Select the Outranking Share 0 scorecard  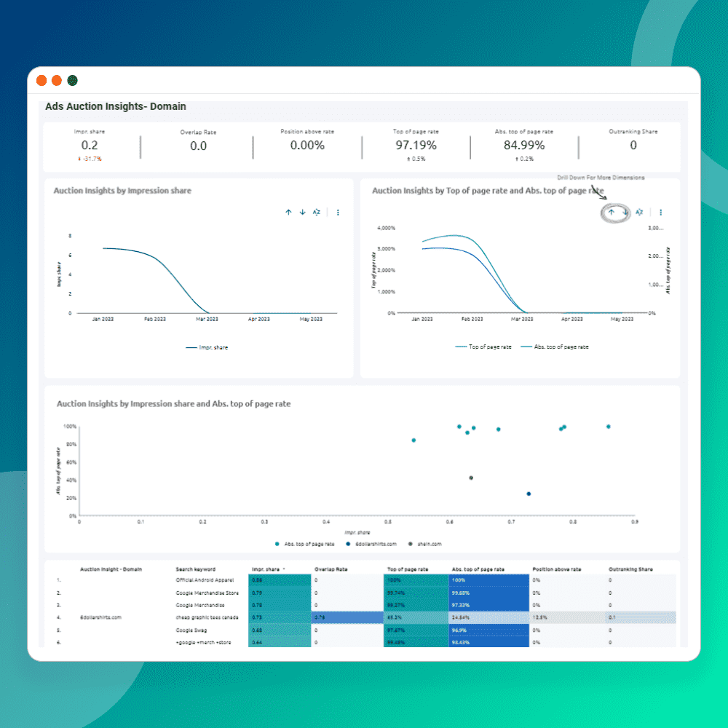(x=633, y=141)
